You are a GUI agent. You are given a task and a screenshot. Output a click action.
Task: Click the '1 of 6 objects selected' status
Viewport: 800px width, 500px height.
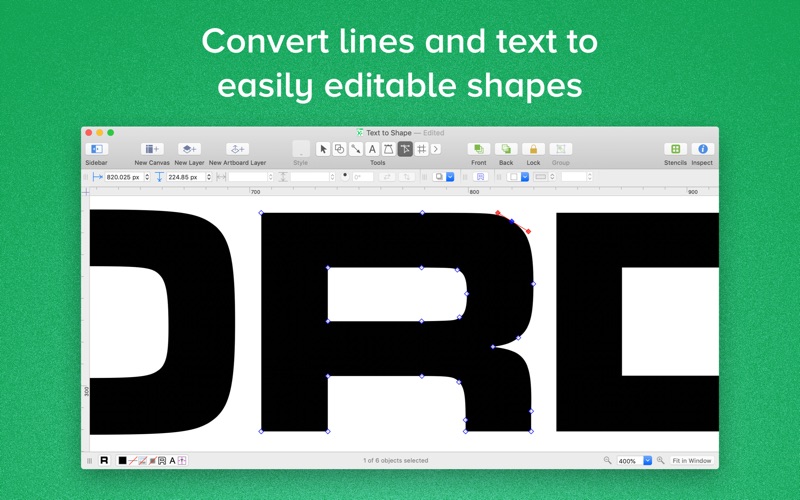tap(395, 460)
